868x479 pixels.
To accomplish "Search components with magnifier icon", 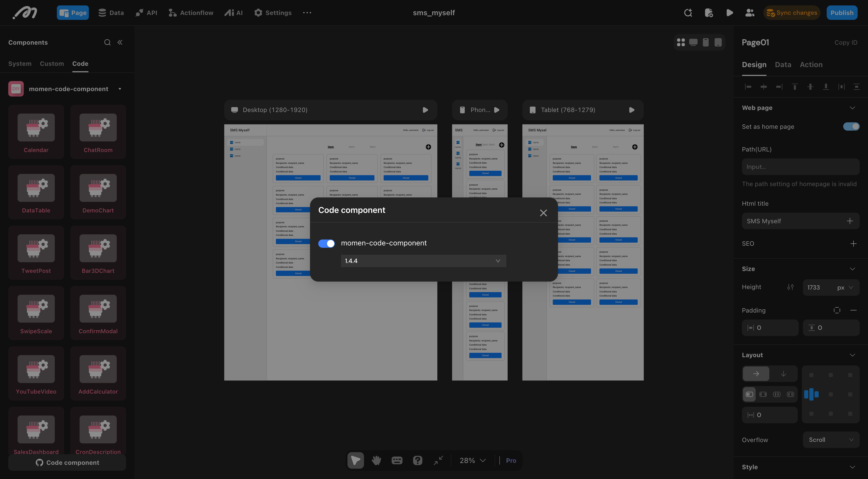I will click(107, 42).
